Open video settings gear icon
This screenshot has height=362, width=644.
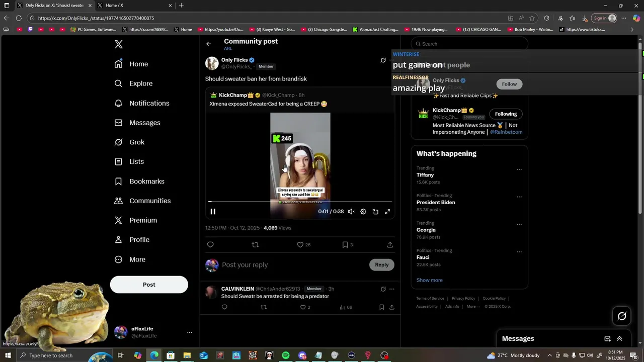[363, 212]
